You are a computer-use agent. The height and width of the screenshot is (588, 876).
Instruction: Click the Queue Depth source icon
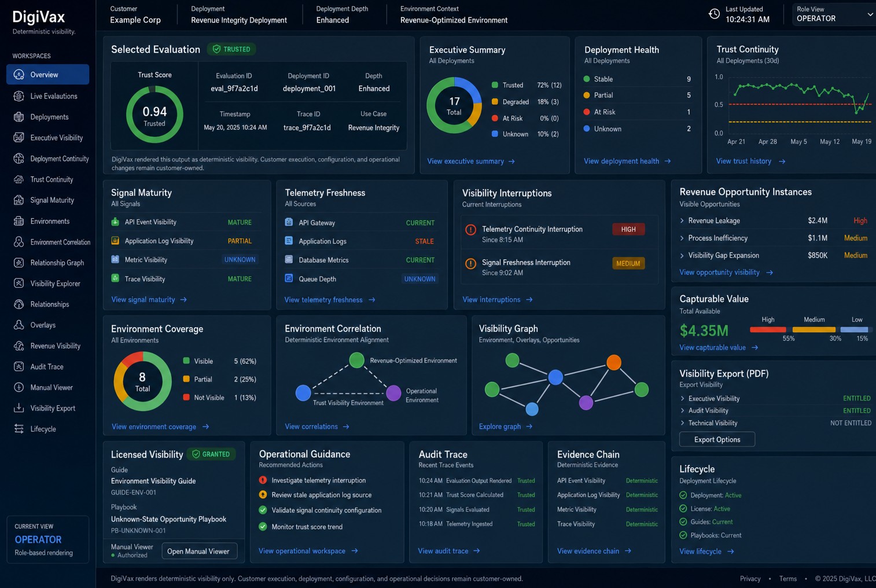coord(289,278)
